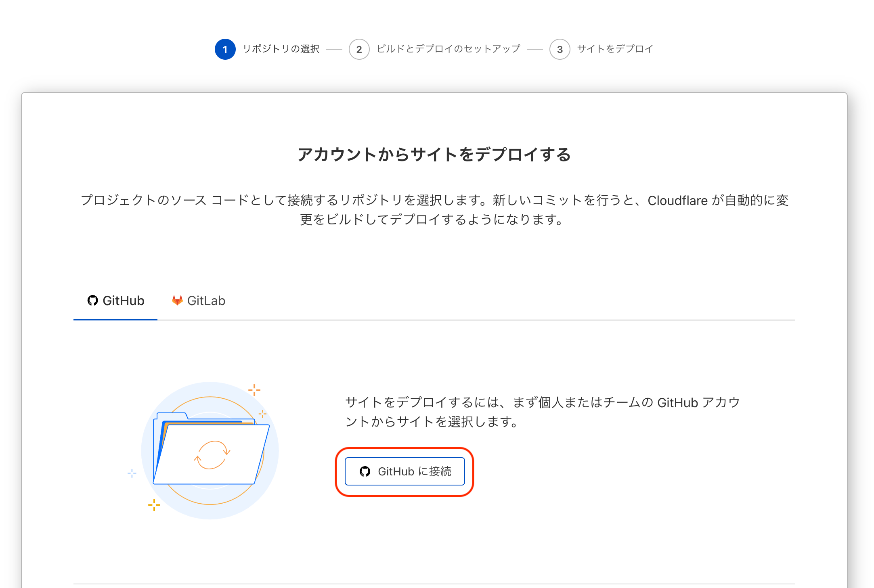Click the active blue tab underline indicator

pyautogui.click(x=115, y=319)
